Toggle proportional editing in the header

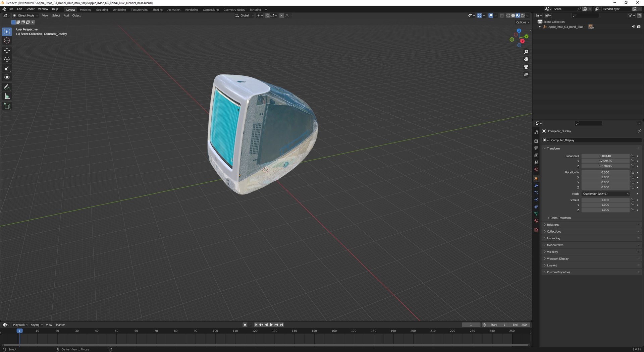coord(281,15)
